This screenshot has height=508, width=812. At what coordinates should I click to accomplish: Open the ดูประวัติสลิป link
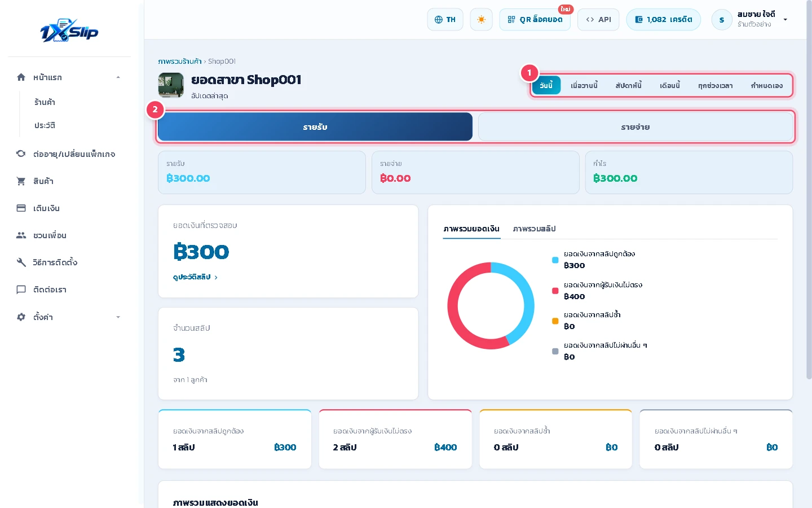point(195,277)
